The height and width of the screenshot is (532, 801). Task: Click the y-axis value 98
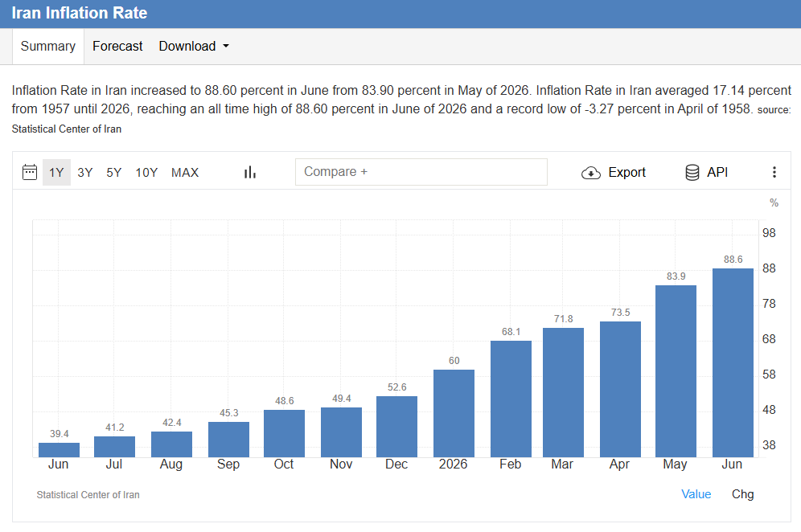[769, 233]
